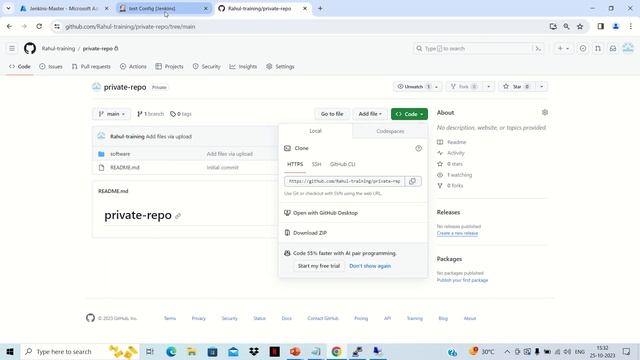Screen dimensions: 640x360
Task: Open Windows Start menu
Action: point(10,351)
